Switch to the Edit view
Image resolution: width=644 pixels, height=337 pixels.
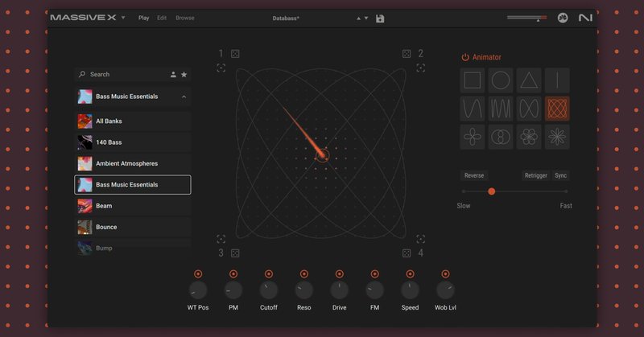click(x=162, y=18)
